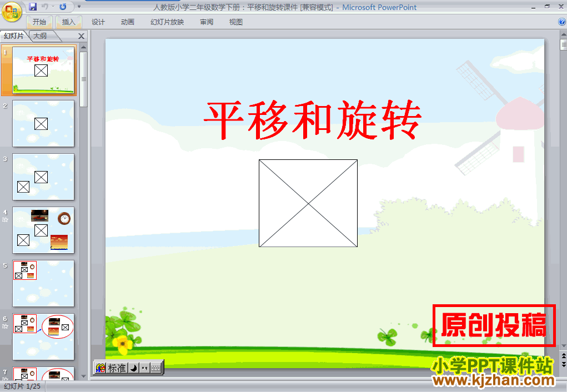Switch to the 设计 ribbon tab

coord(98,22)
